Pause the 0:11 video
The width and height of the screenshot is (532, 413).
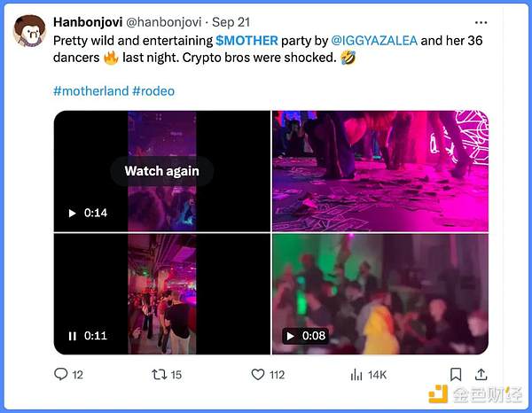coord(73,336)
